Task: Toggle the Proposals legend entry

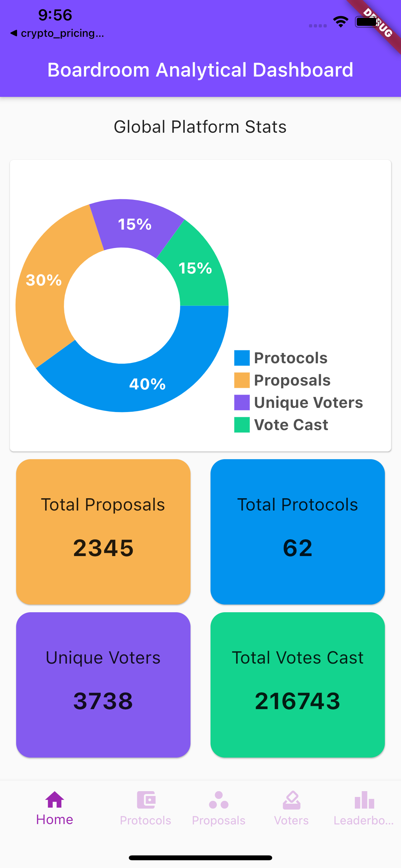Action: click(292, 380)
